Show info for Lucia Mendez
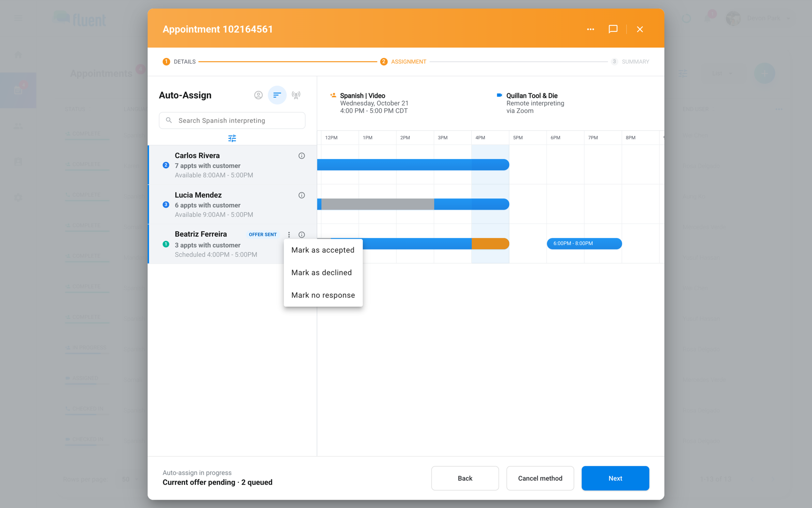The height and width of the screenshot is (508, 812). [302, 195]
